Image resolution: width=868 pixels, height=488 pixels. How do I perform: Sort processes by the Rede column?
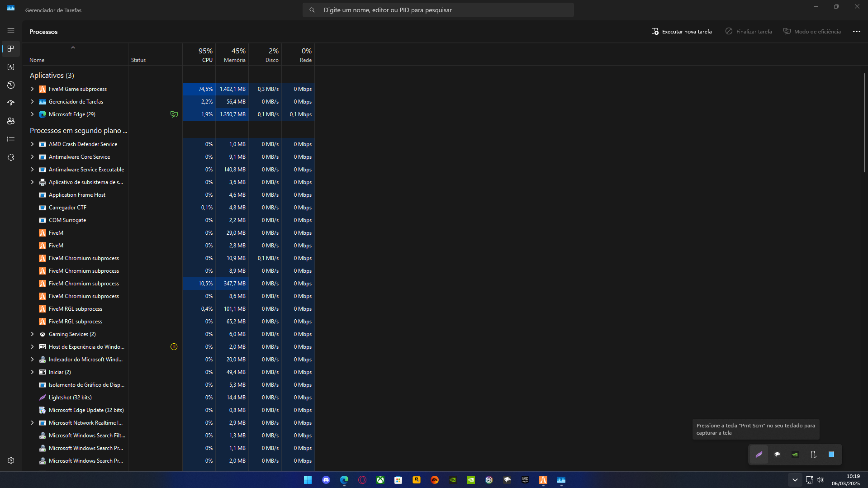point(298,55)
